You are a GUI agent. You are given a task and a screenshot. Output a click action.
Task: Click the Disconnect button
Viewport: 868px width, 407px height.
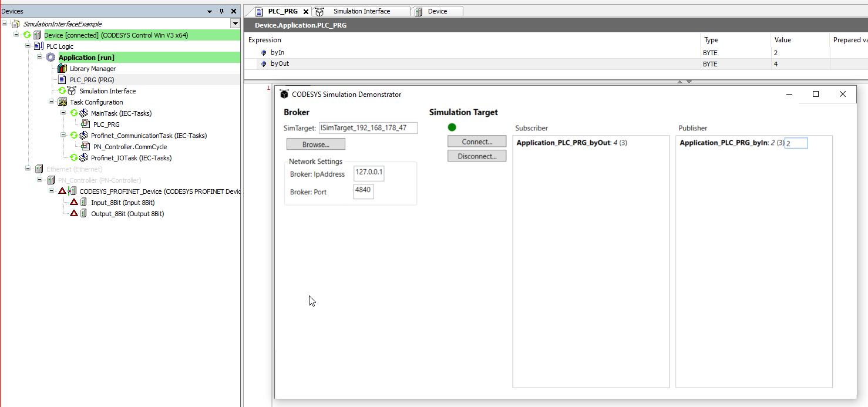pyautogui.click(x=476, y=155)
